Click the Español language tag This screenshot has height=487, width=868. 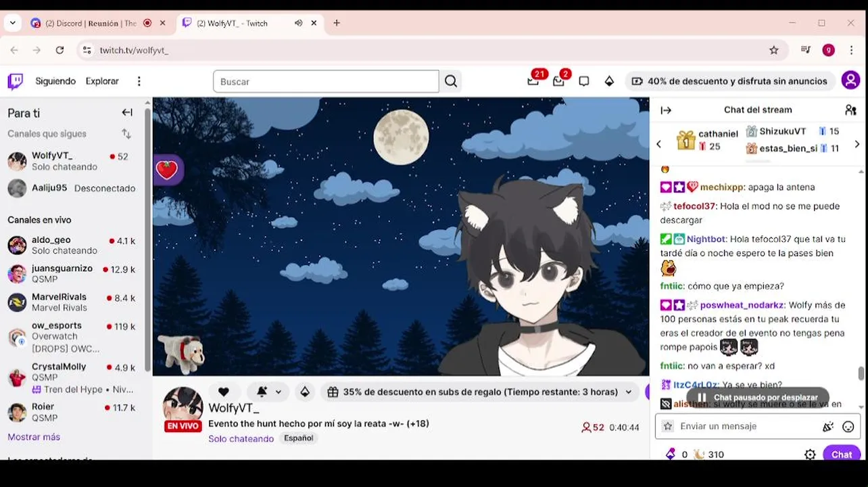[298, 438]
